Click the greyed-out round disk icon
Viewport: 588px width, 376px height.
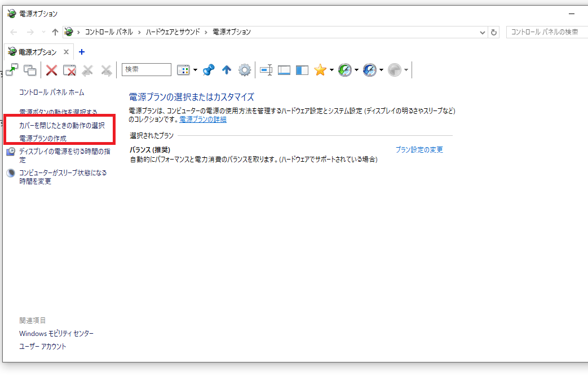[395, 70]
